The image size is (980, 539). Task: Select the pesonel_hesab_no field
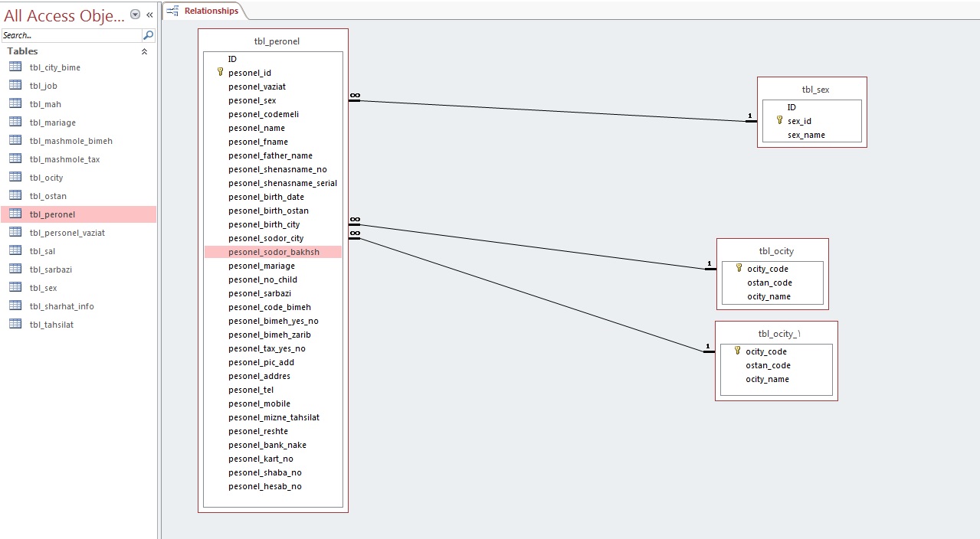273,486
